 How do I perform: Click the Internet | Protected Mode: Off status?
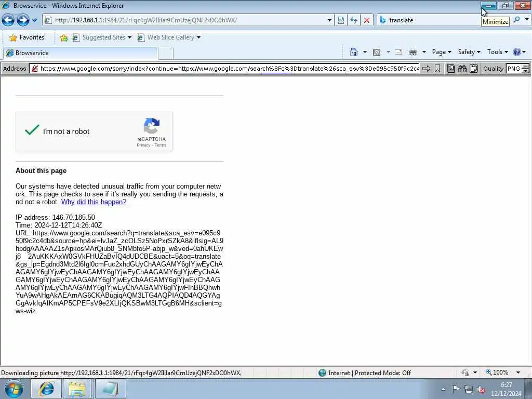tap(365, 373)
